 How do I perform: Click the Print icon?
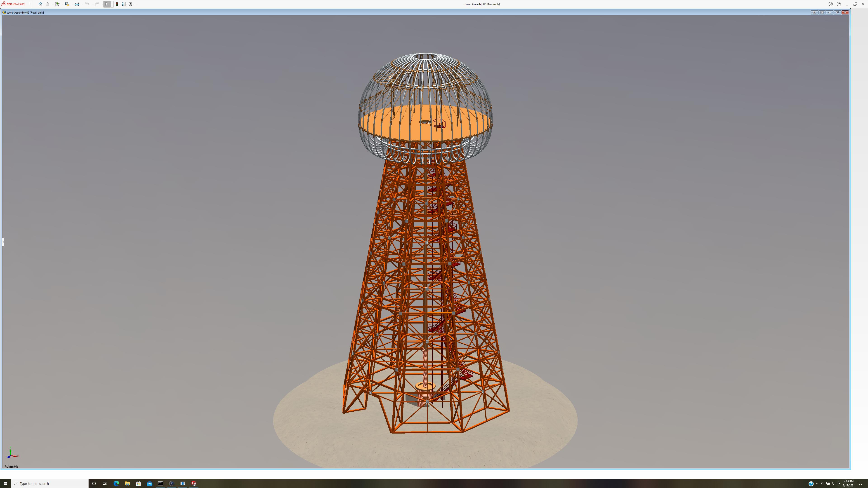77,4
